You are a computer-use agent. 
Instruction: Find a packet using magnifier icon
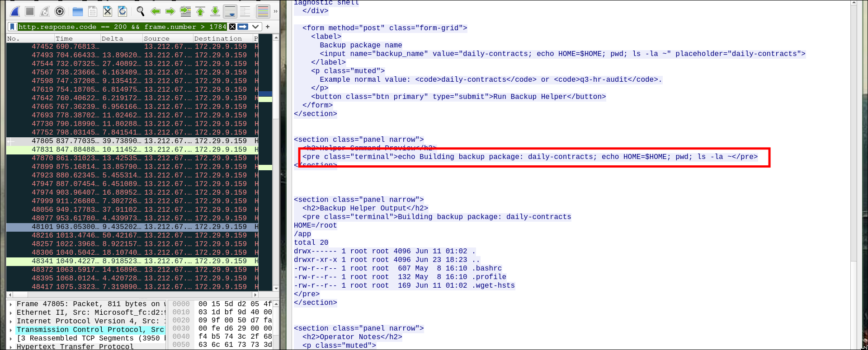(x=141, y=11)
